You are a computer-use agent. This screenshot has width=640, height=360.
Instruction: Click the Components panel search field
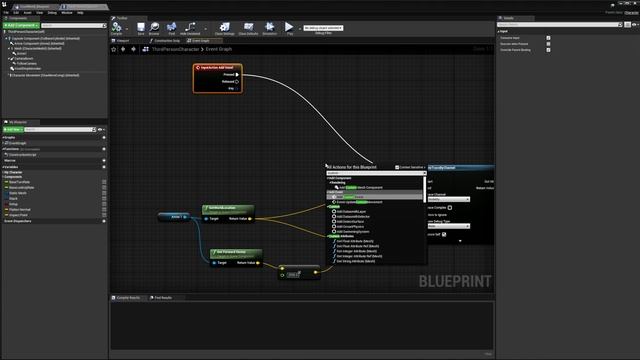pyautogui.click(x=73, y=26)
